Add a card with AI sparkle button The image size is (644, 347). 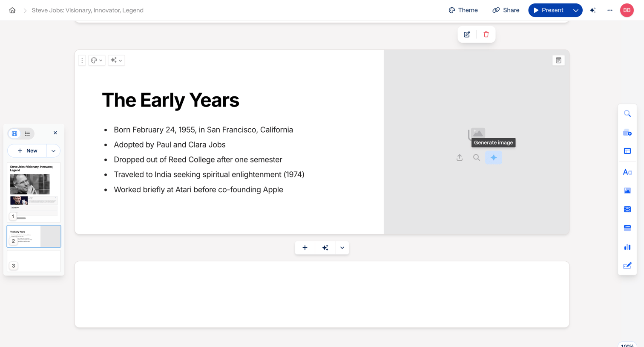pyautogui.click(x=325, y=248)
